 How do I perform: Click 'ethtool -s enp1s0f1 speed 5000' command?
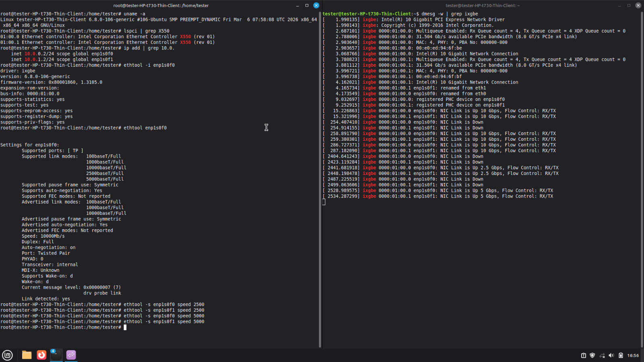click(x=164, y=322)
